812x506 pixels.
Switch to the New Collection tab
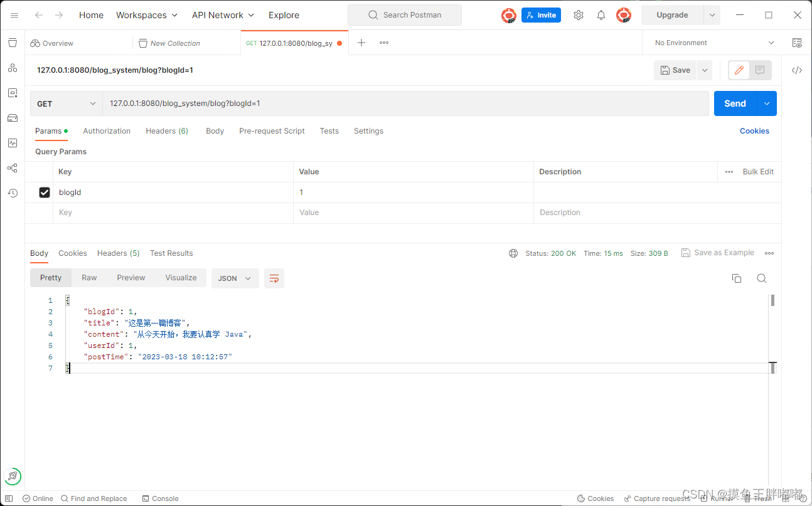(x=175, y=43)
